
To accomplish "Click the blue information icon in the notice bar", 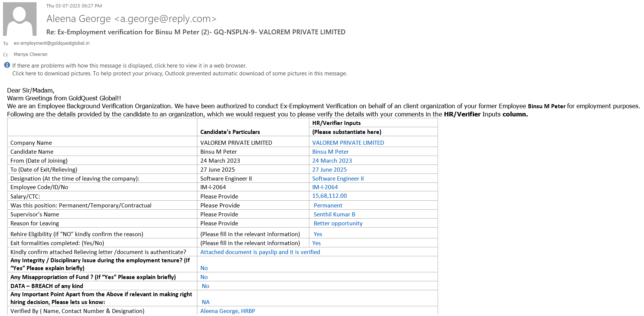I will click(7, 65).
